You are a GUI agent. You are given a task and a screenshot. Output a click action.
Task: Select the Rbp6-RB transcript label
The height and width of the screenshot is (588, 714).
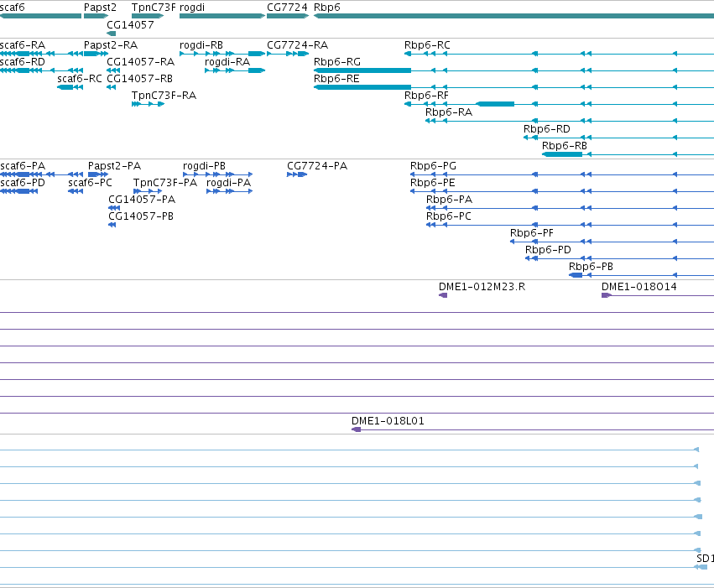564,146
